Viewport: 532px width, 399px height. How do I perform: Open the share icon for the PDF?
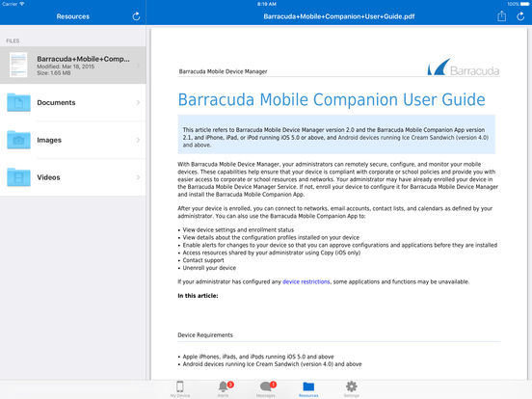pos(501,16)
